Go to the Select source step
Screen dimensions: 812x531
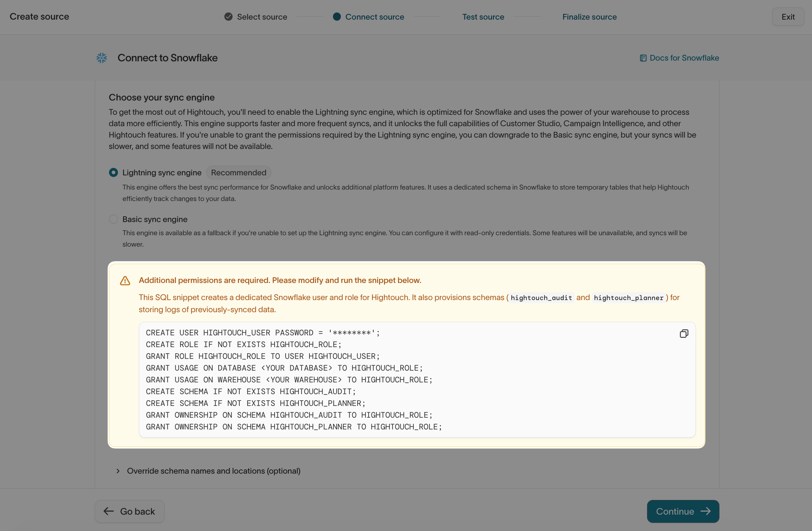click(x=262, y=17)
